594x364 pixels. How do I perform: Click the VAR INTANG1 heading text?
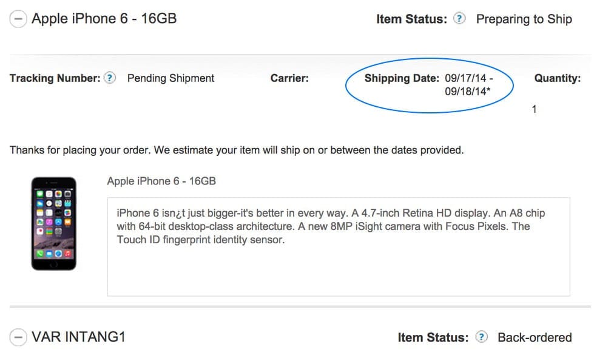(x=78, y=337)
